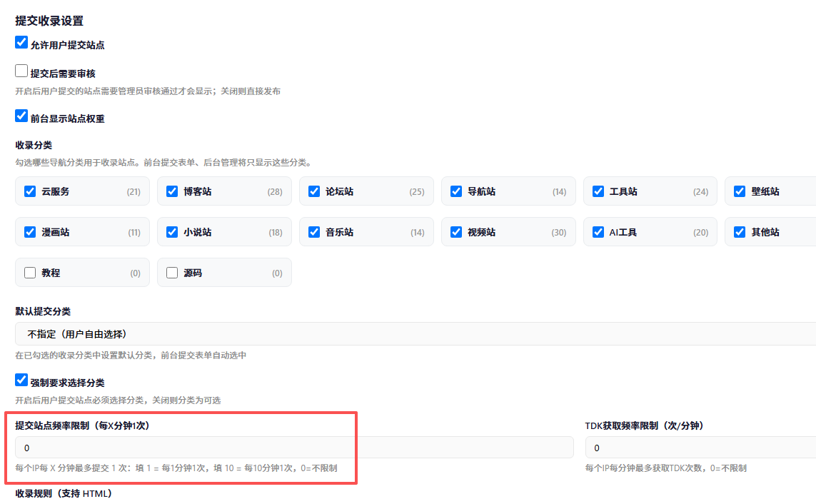Image resolution: width=816 pixels, height=504 pixels.
Task: Uncheck the 音乐站 category checkbox
Action: point(314,232)
